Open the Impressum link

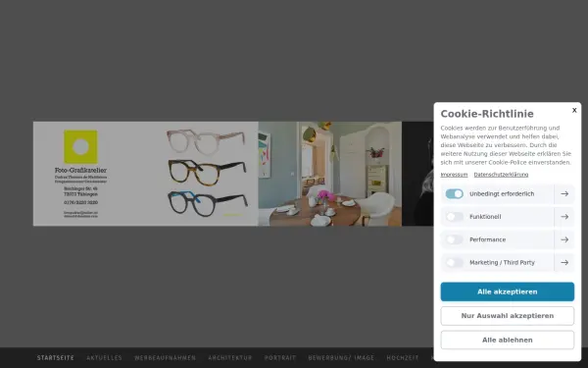coord(454,175)
